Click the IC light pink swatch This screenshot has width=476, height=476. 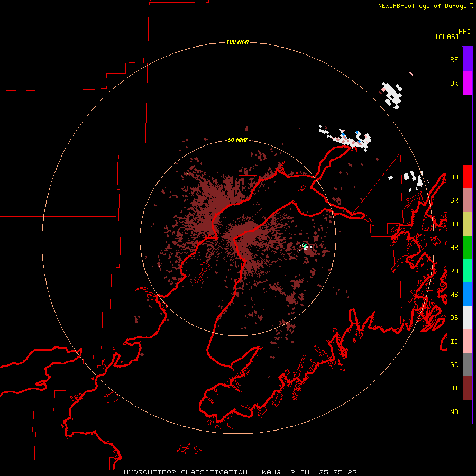point(467,341)
